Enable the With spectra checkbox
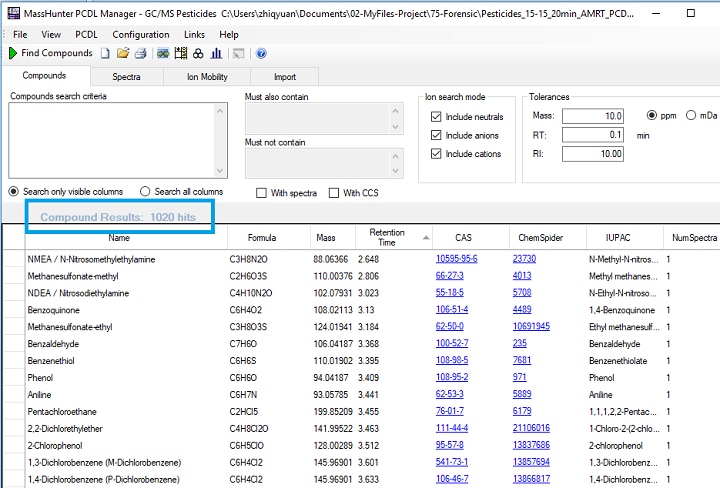Image resolution: width=720 pixels, height=488 pixels. pos(262,193)
